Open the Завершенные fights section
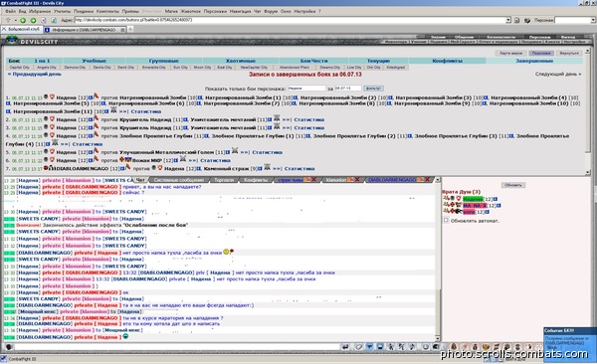 point(534,61)
